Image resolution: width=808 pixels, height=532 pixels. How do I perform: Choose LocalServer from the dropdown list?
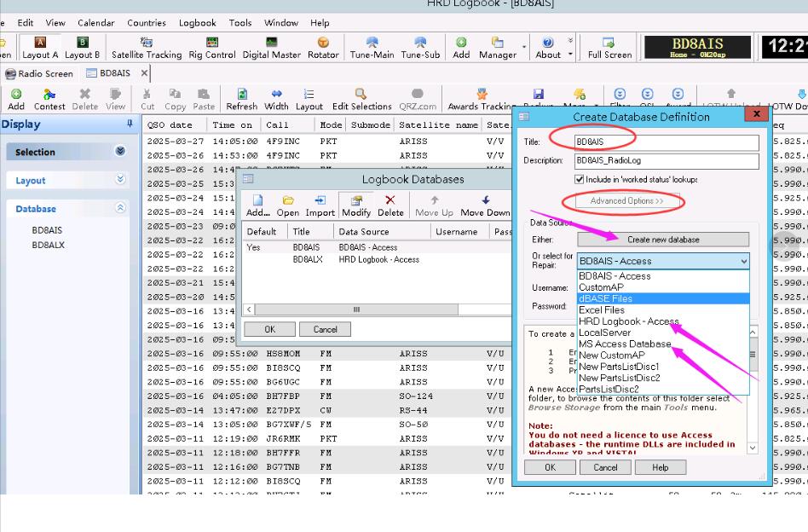663,332
